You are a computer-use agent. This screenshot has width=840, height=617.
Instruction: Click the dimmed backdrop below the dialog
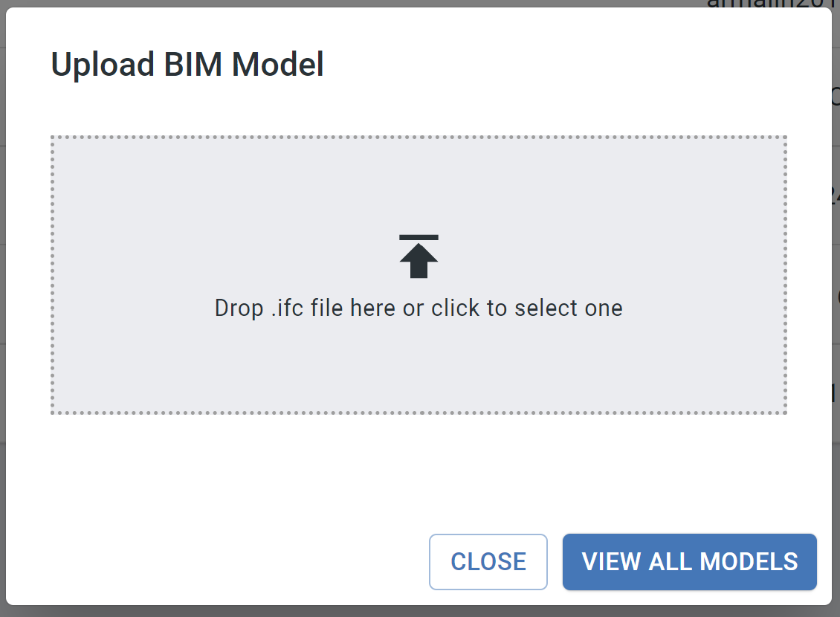(420, 612)
